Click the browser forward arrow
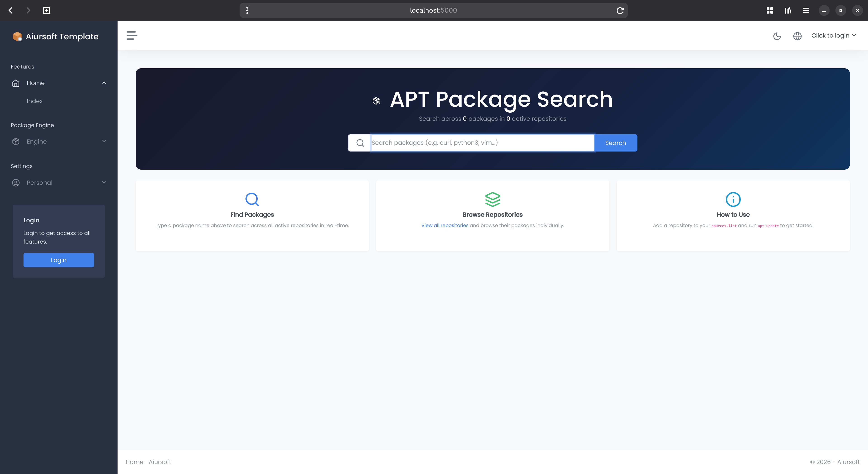The image size is (868, 474). click(28, 10)
